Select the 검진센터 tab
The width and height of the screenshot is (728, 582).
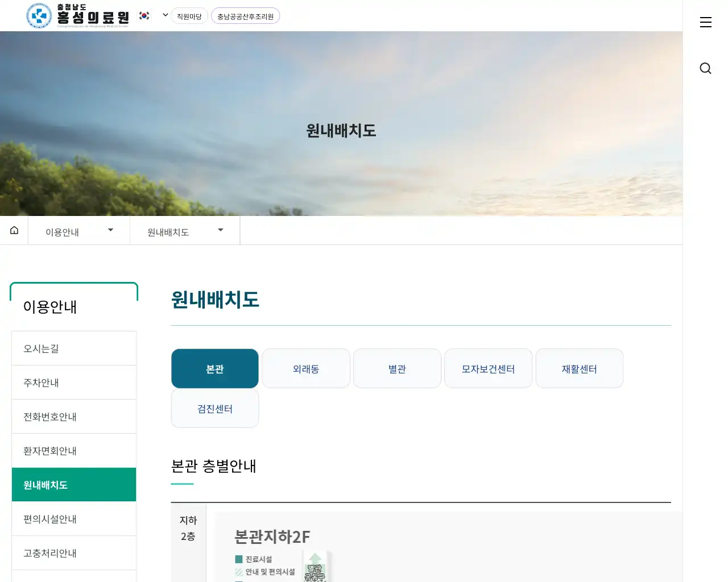215,409
